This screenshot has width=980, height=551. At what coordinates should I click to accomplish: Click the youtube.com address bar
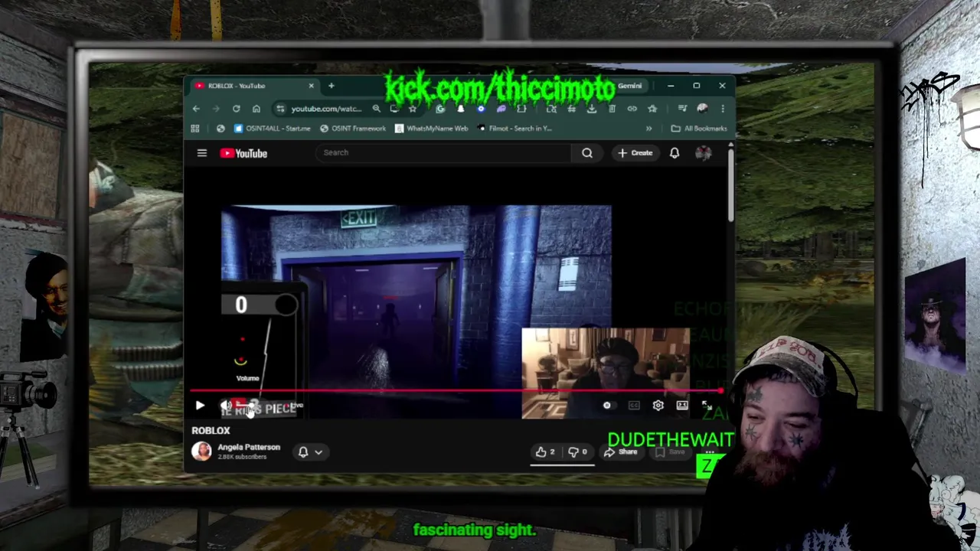(x=328, y=109)
